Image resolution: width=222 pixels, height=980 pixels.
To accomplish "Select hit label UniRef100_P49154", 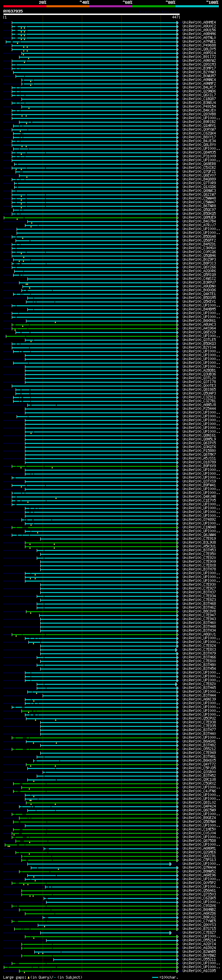I will pyautogui.click(x=199, y=106).
